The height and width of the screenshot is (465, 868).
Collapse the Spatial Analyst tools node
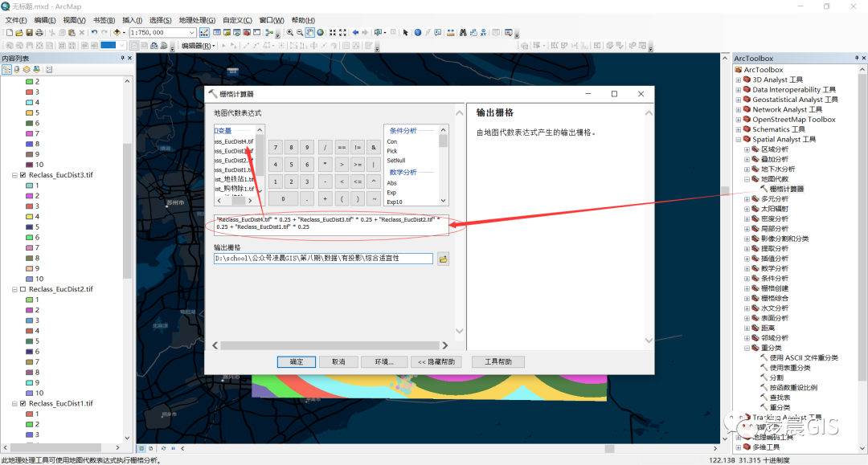click(x=738, y=139)
